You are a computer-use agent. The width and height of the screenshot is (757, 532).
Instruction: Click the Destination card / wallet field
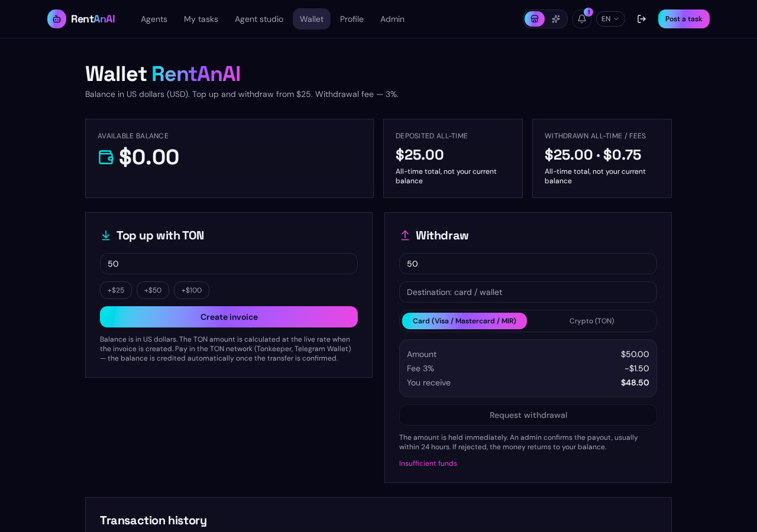pos(528,292)
